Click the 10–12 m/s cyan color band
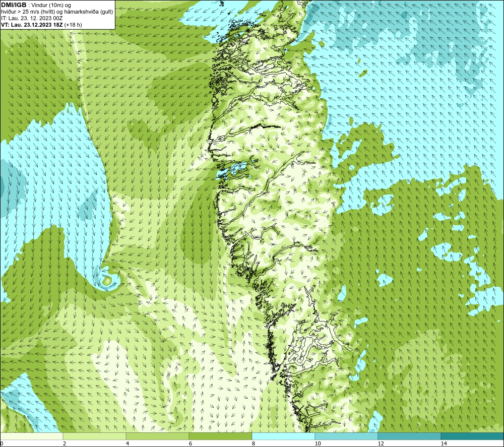504x447 pixels. click(347, 436)
